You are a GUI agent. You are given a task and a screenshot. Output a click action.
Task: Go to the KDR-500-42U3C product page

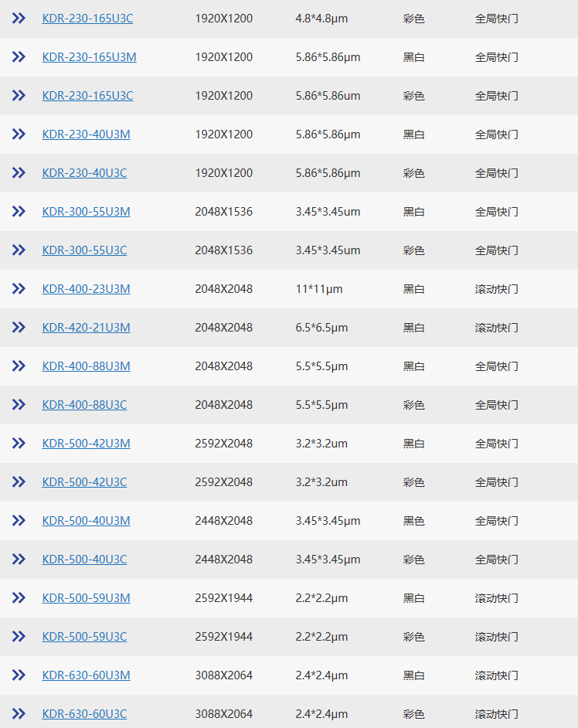point(84,482)
